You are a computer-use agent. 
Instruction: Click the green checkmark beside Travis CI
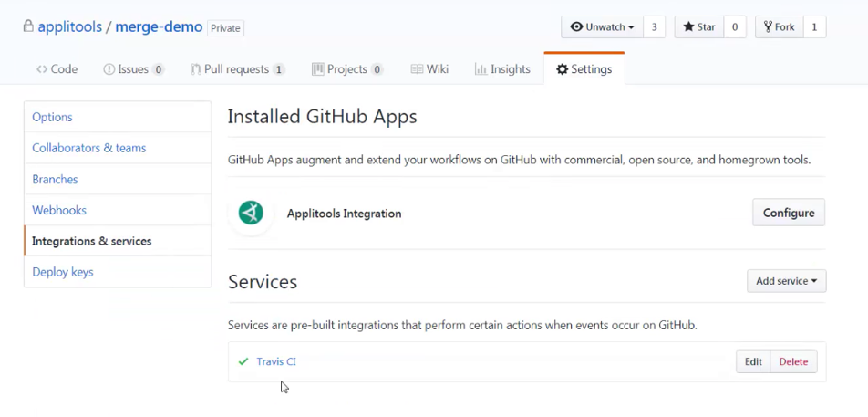pyautogui.click(x=243, y=361)
